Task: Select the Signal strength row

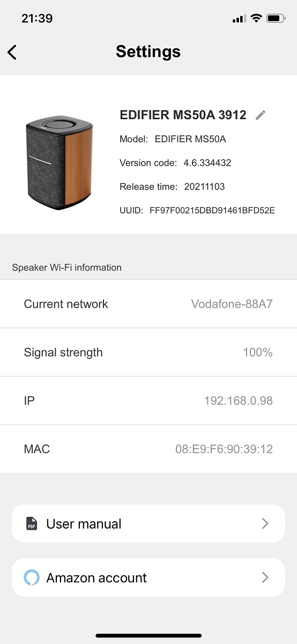Action: [148, 352]
